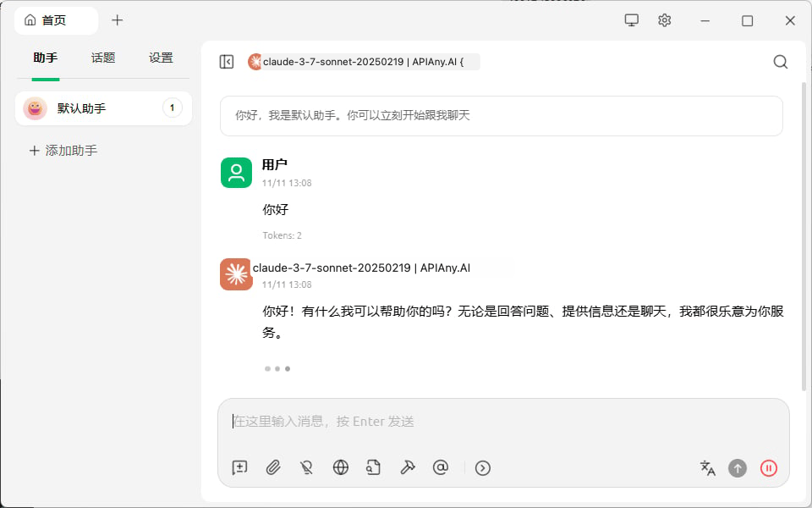Screen dimensions: 812x508
Task: Collapse the sidebar panel icon
Action: pos(227,62)
